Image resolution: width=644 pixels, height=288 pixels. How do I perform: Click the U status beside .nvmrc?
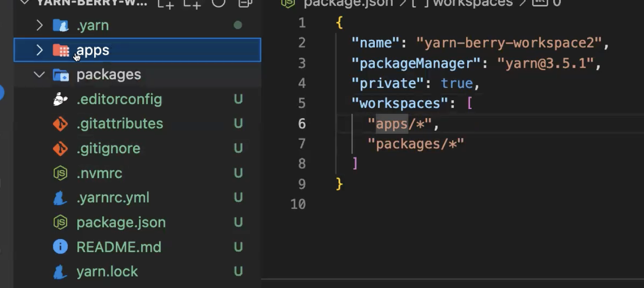click(x=238, y=173)
